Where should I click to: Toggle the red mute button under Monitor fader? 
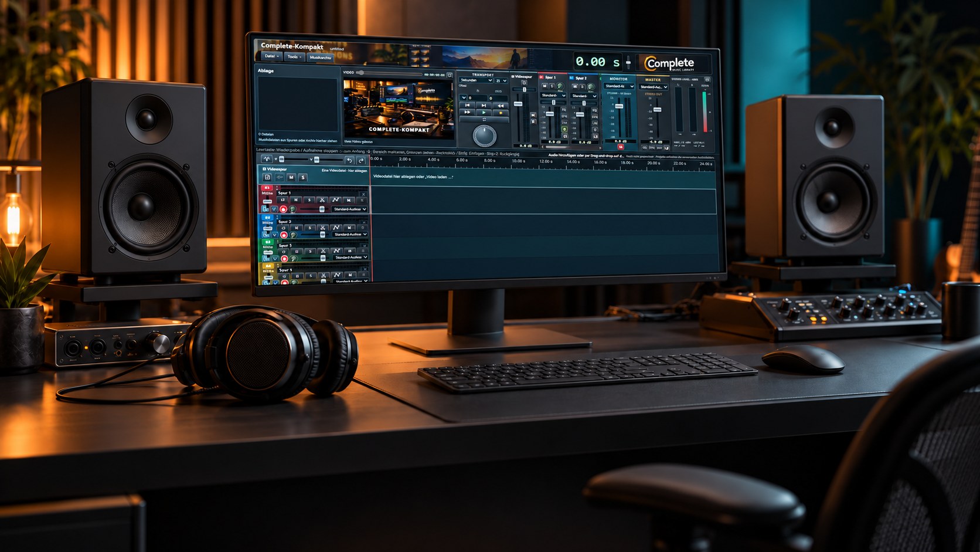[x=621, y=147]
